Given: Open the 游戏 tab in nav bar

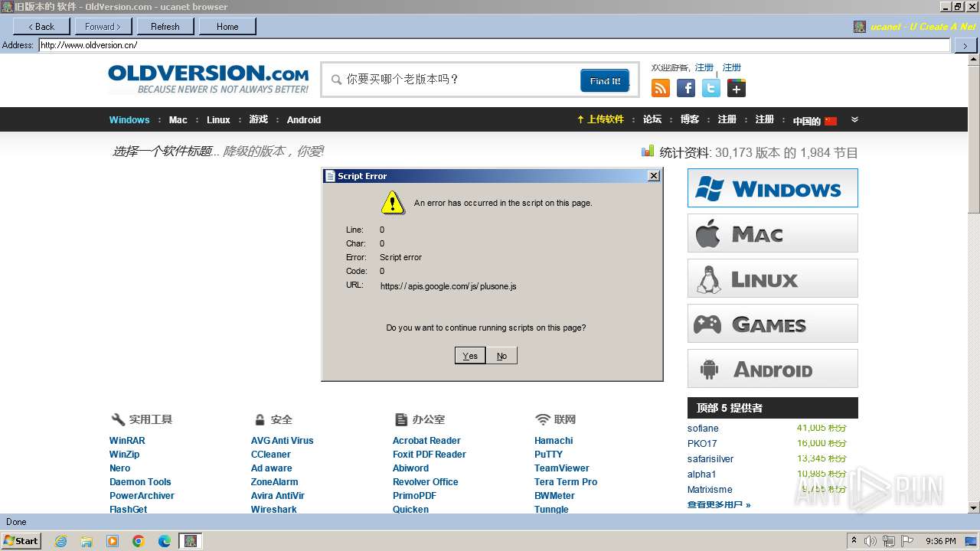Looking at the screenshot, I should point(259,120).
